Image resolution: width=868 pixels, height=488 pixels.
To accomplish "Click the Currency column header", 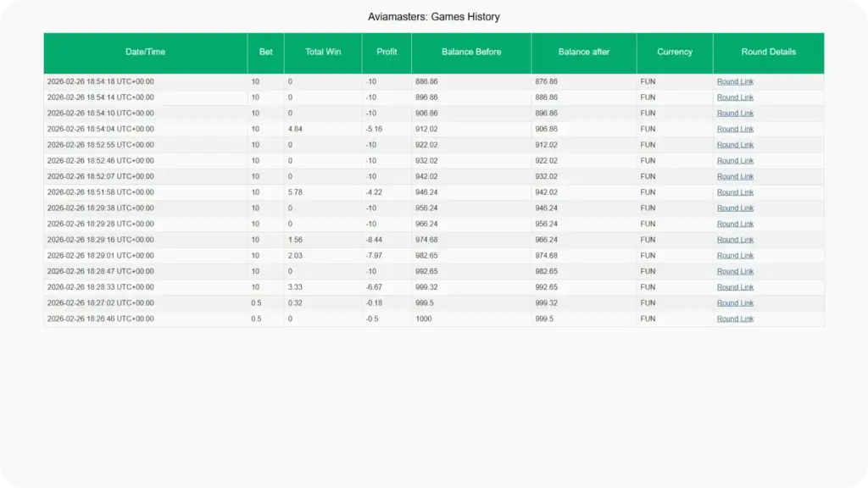I will (674, 52).
